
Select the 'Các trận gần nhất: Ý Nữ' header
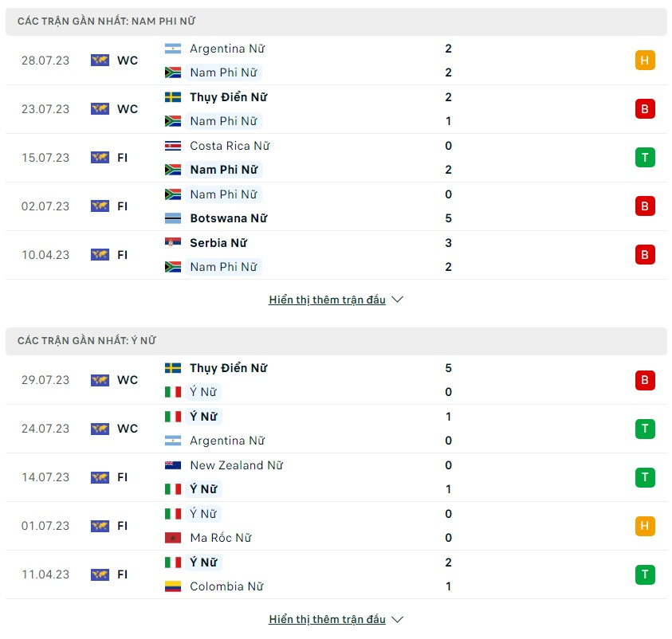click(x=336, y=341)
